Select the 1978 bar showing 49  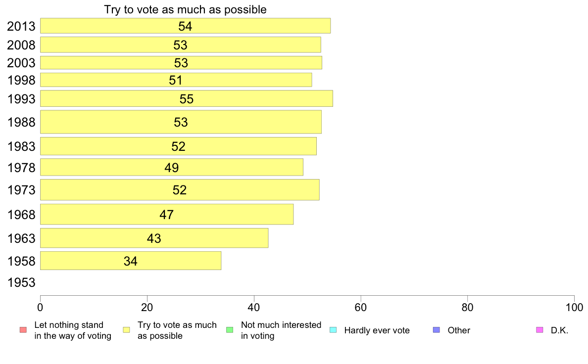pyautogui.click(x=171, y=167)
